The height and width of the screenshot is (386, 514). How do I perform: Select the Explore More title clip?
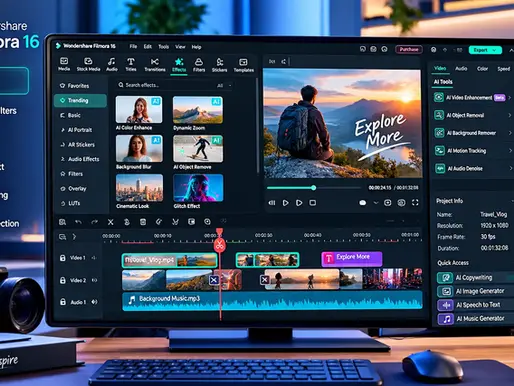pyautogui.click(x=352, y=259)
